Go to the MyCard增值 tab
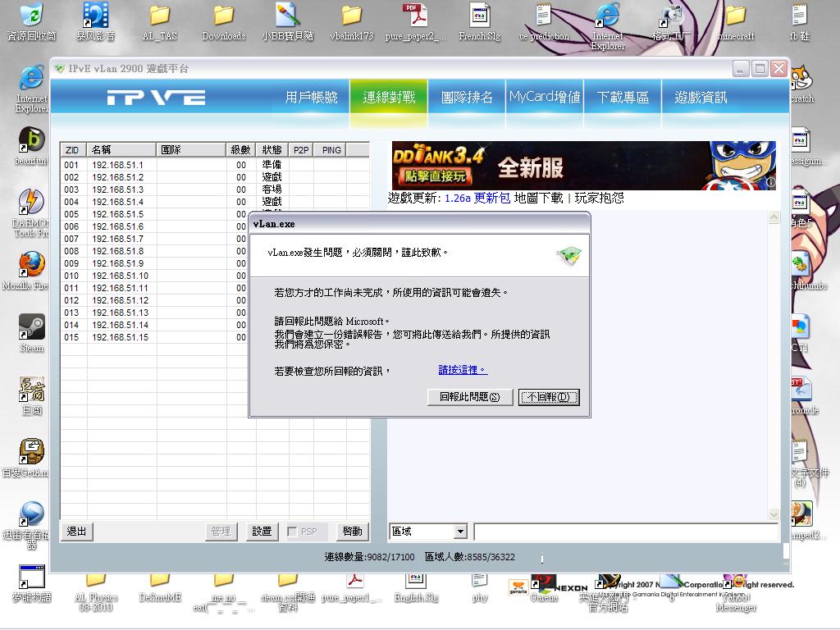 (544, 98)
